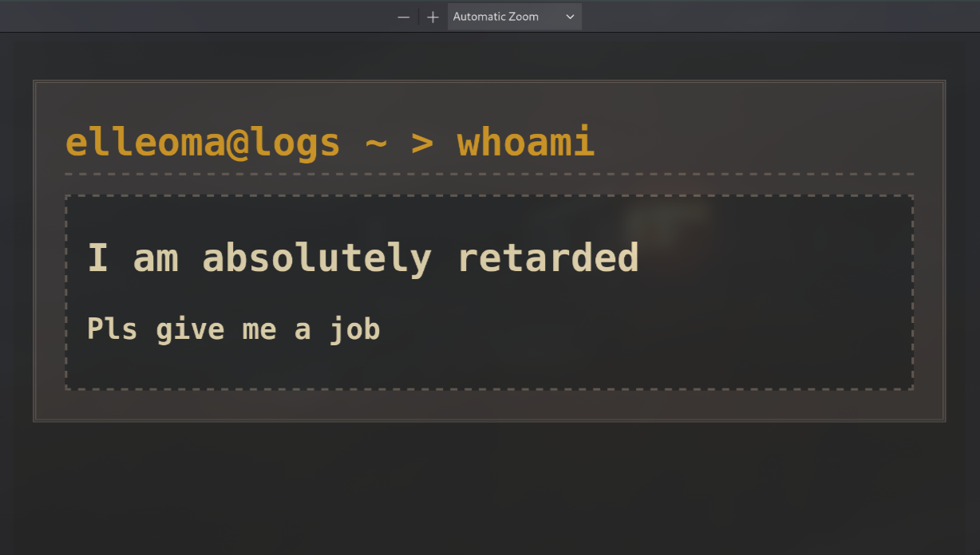
Task: Click the "Pls give me a job" line
Action: 233,329
